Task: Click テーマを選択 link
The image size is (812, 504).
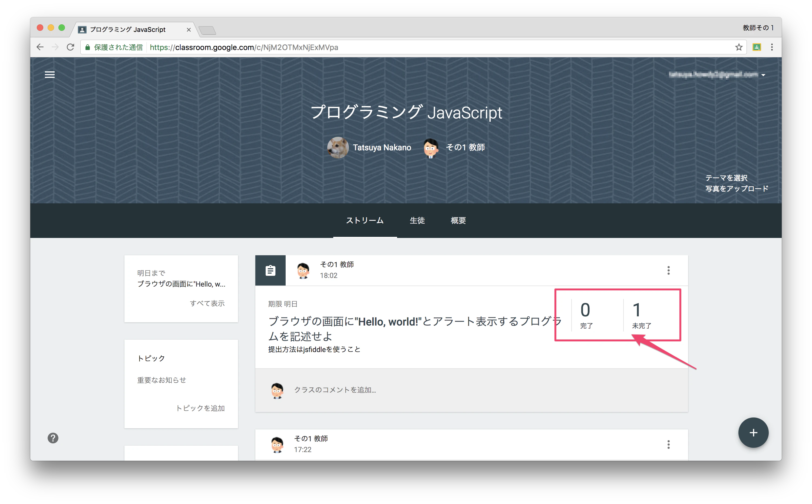Action: pos(726,178)
